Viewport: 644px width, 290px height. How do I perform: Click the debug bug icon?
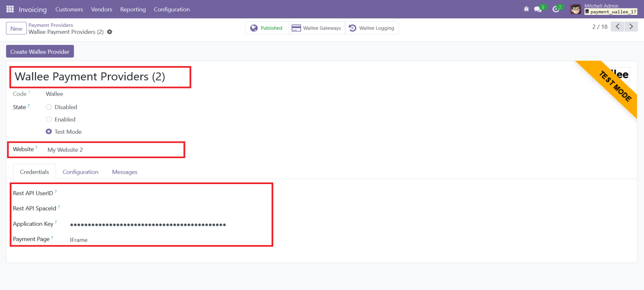tap(526, 9)
